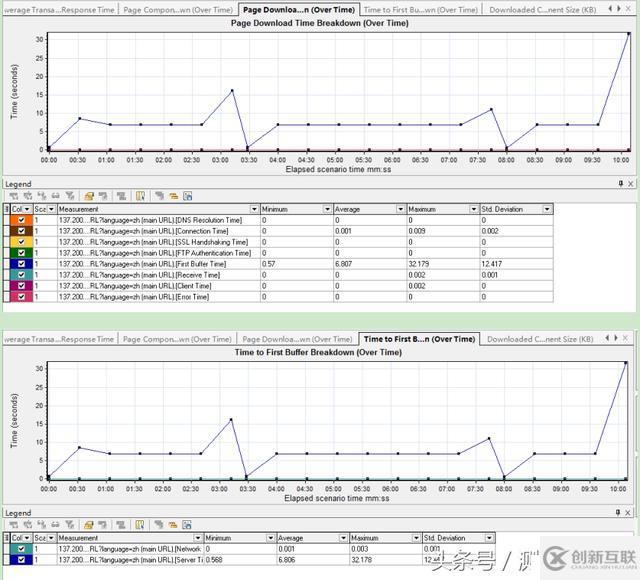Uncheck the FTP Authentication Time row checkbox
This screenshot has height=580, width=640.
click(22, 253)
